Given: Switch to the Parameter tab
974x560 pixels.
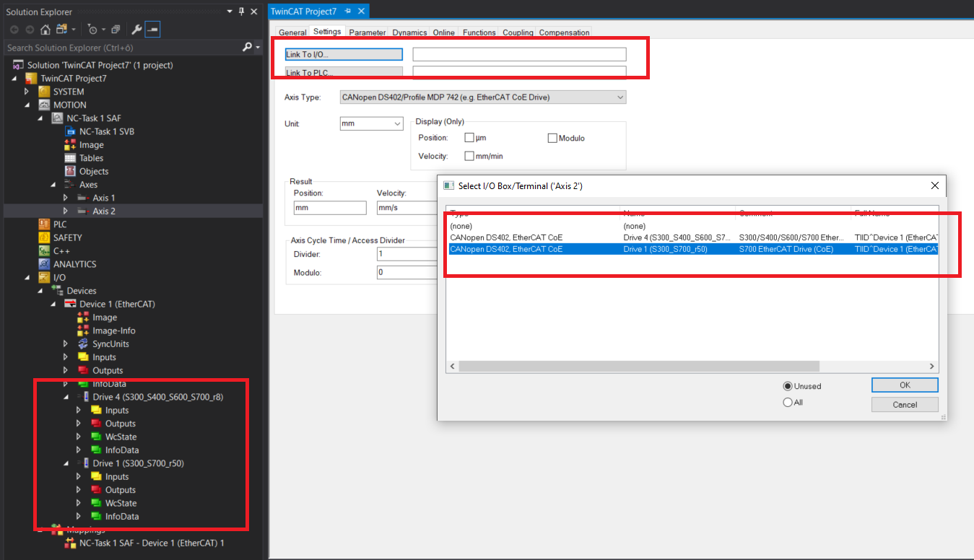Looking at the screenshot, I should (368, 32).
